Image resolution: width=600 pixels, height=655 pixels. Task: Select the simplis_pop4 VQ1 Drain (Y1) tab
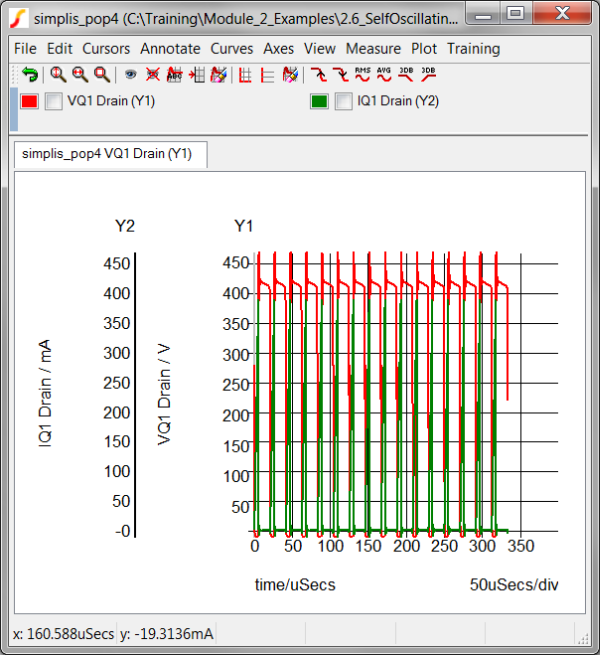pyautogui.click(x=107, y=154)
